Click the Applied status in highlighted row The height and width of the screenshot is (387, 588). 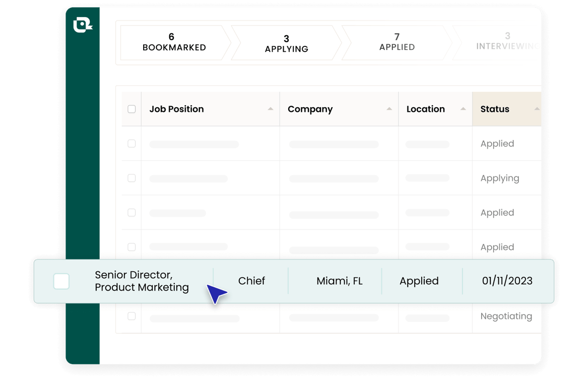[x=419, y=281]
